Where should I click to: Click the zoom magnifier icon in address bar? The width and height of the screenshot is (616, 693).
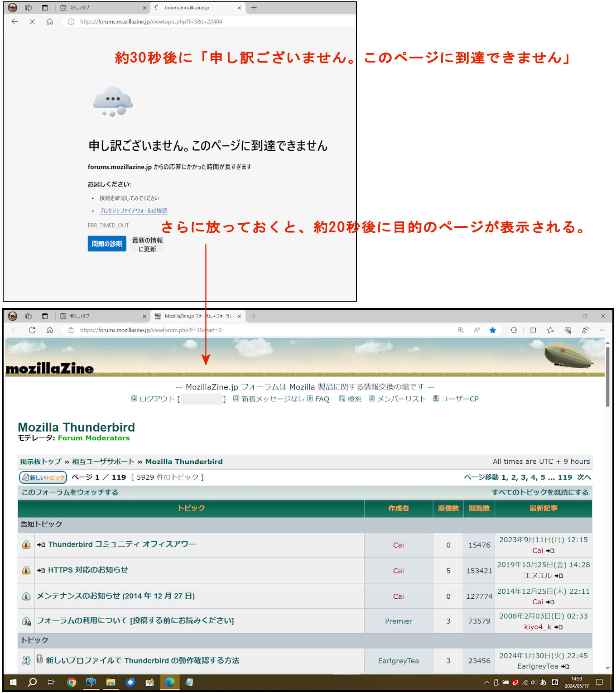(x=461, y=330)
